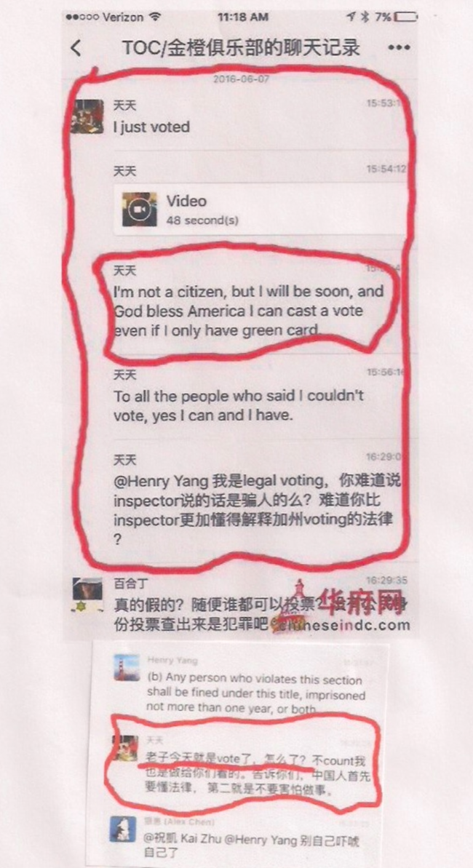Select the 'I'm not a citizen' message

pyautogui.click(x=248, y=311)
